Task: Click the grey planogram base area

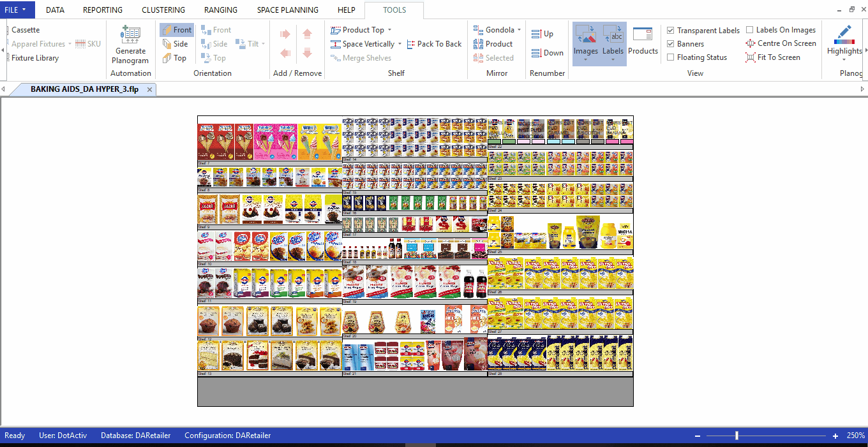Action: (x=415, y=392)
